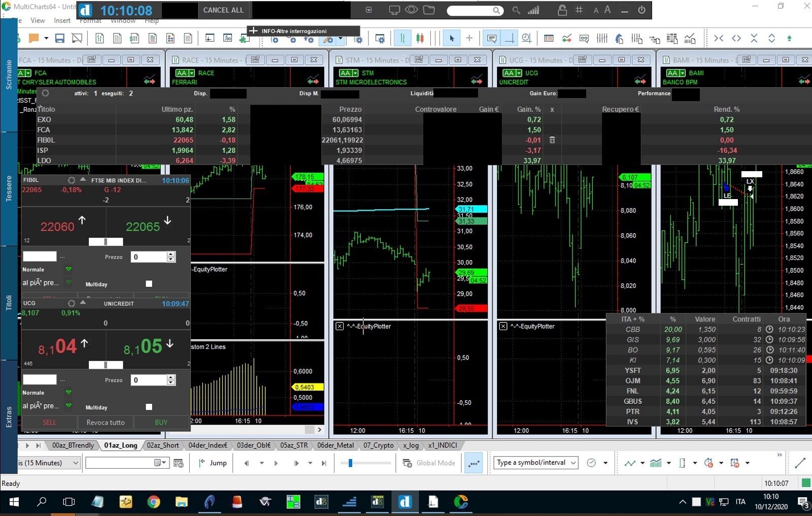The image size is (812, 516).
Task: Collapse the FIB0L panel with up triangle
Action: [83, 180]
